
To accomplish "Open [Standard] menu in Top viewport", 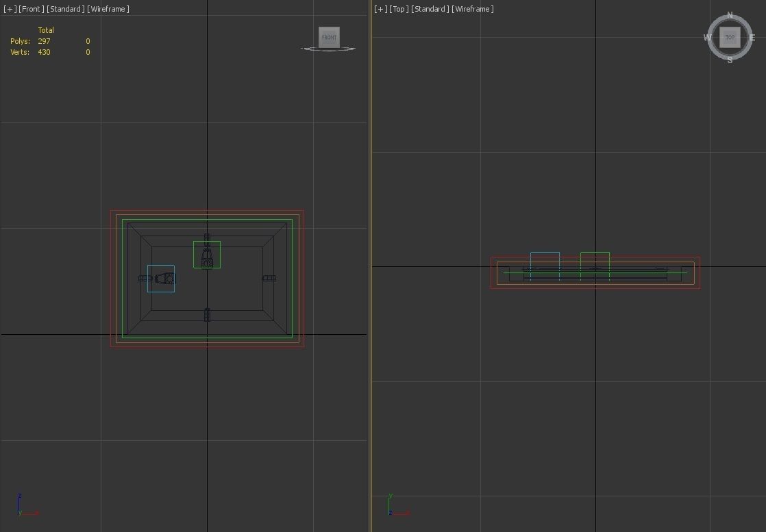I will [430, 9].
